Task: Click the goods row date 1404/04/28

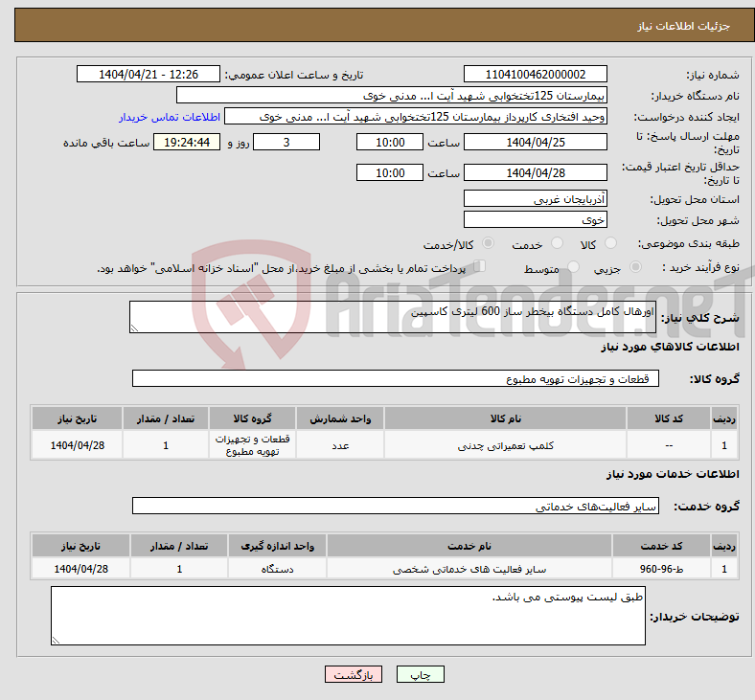Action: pos(77,445)
